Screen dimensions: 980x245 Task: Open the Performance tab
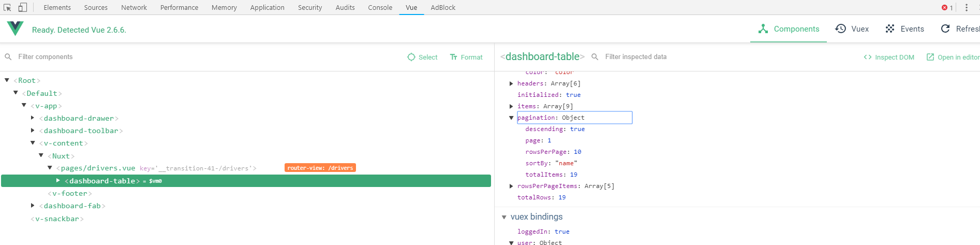(180, 7)
